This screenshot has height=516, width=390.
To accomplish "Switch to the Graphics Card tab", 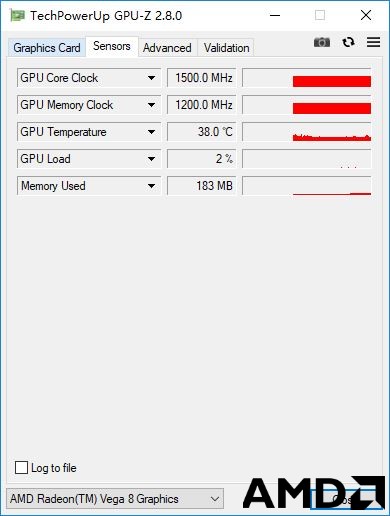I will pyautogui.click(x=47, y=48).
